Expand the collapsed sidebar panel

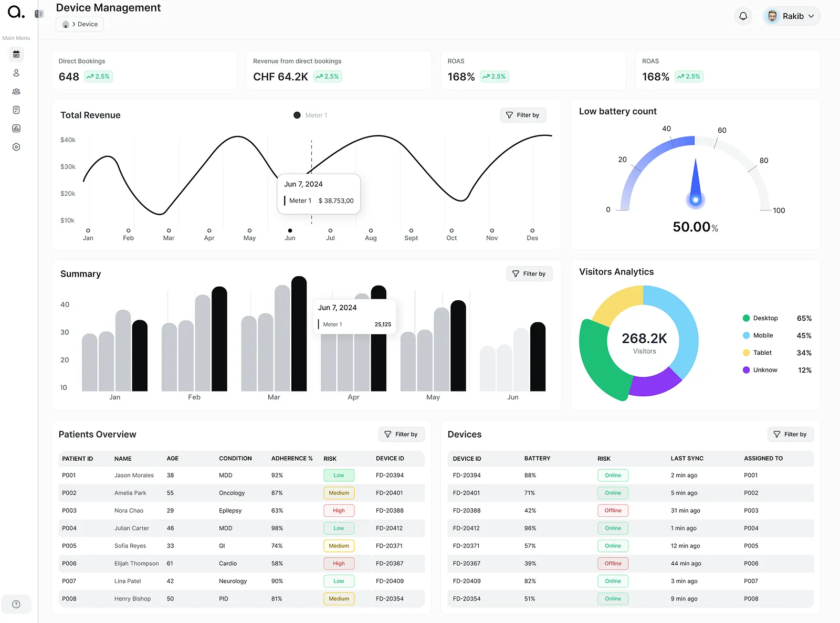tap(39, 14)
